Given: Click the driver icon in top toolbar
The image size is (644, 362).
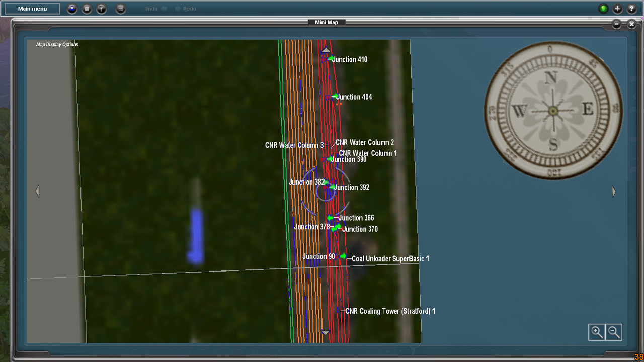Looking at the screenshot, I should [72, 9].
